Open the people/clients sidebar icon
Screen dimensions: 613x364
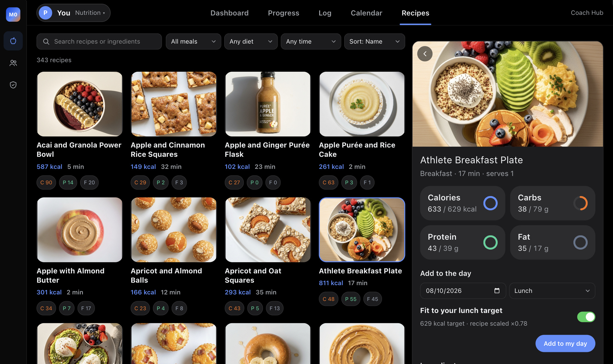coord(13,63)
